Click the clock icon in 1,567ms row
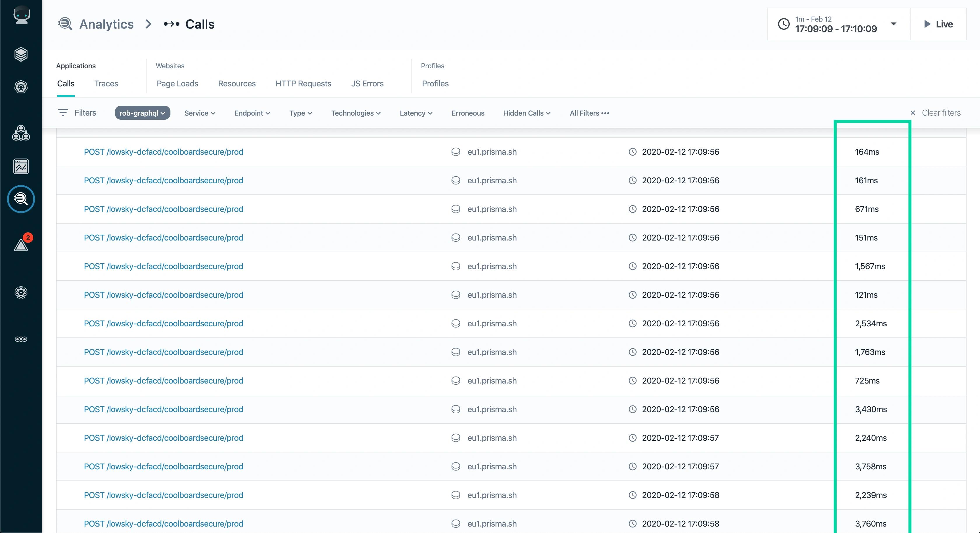Viewport: 980px width, 533px height. coord(632,266)
